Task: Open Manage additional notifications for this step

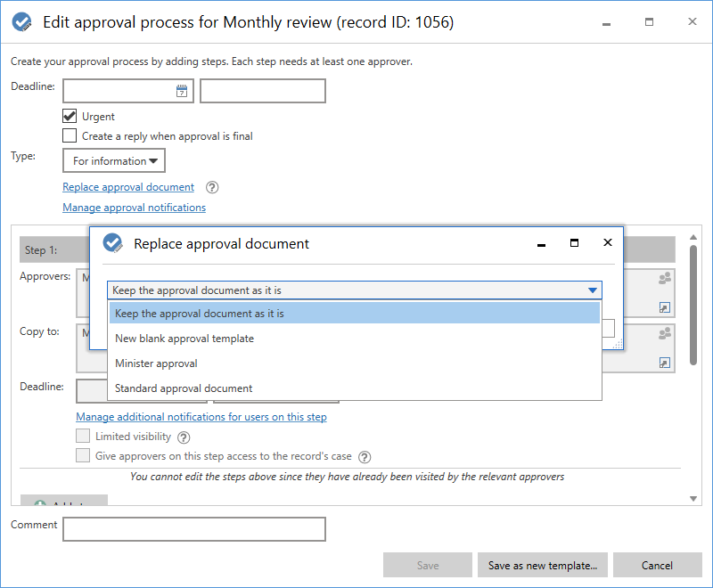Action: click(201, 417)
